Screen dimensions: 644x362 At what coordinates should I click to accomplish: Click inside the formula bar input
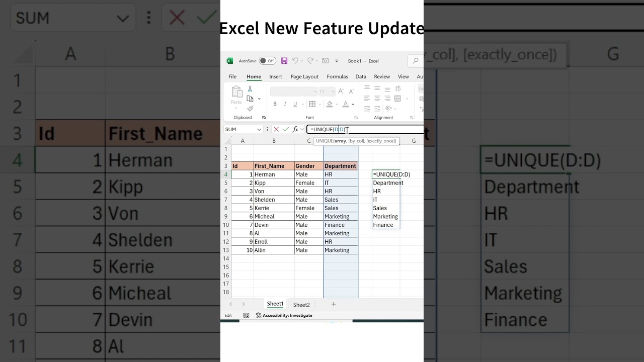tap(365, 129)
